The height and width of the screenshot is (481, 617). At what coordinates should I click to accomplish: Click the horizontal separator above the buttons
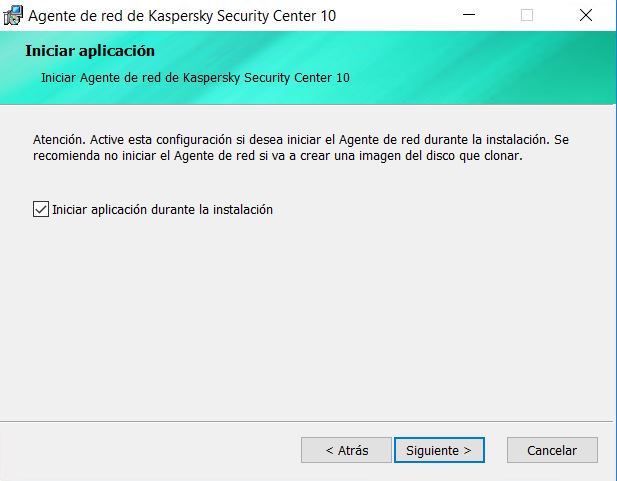click(x=307, y=421)
